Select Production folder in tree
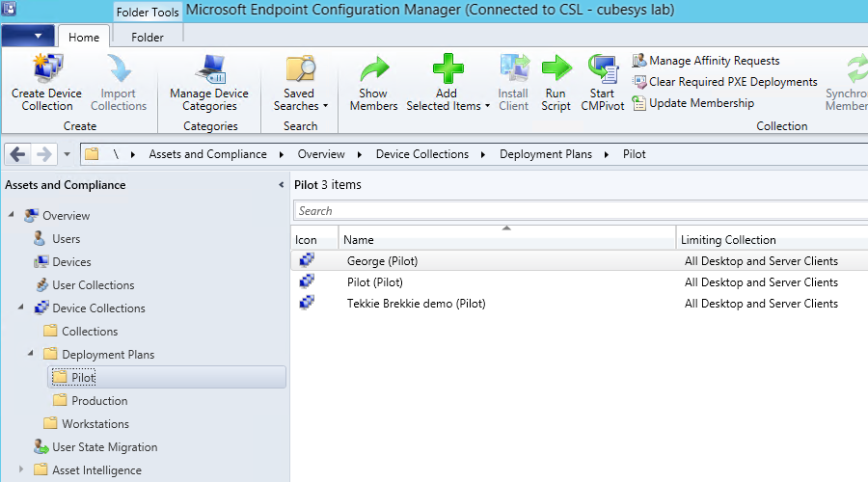The width and height of the screenshot is (868, 482). [99, 401]
